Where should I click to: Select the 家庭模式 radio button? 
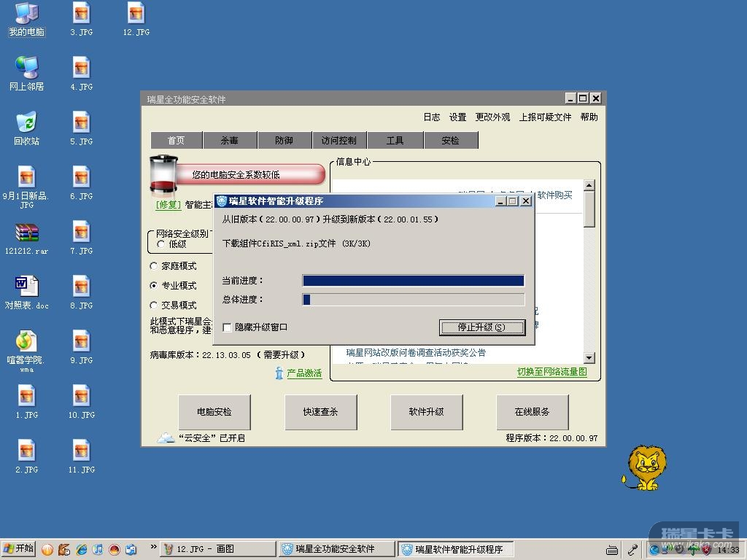pos(153,266)
